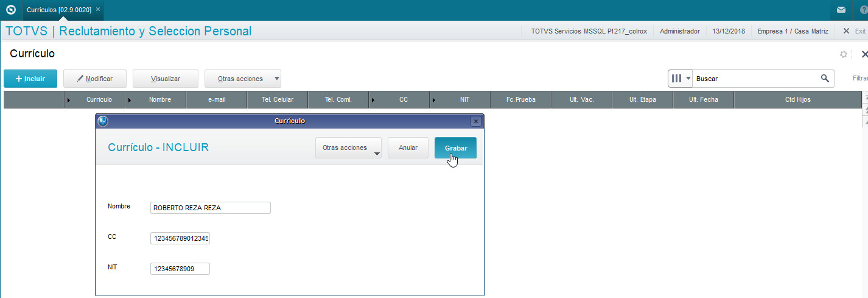Click the TOTVS logo icon at top-left
The height and width of the screenshot is (298, 868).
(10, 10)
